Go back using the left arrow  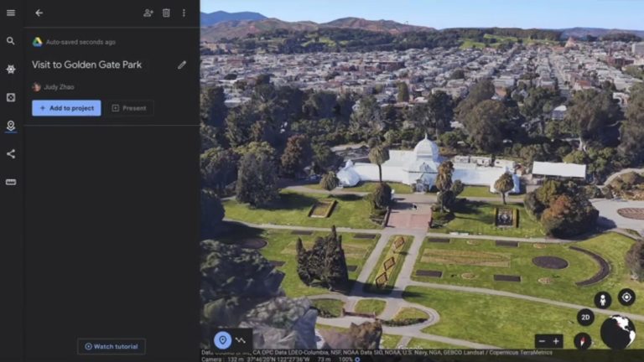[39, 13]
